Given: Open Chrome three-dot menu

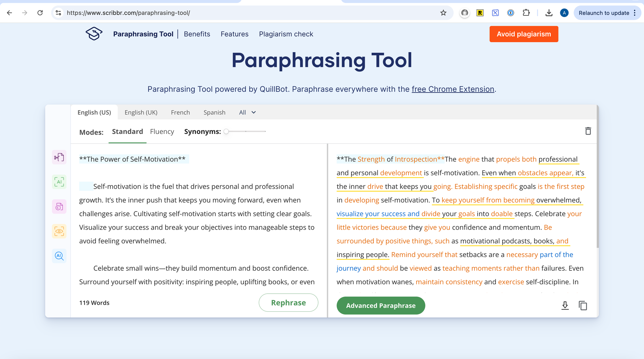Looking at the screenshot, I should pos(635,13).
